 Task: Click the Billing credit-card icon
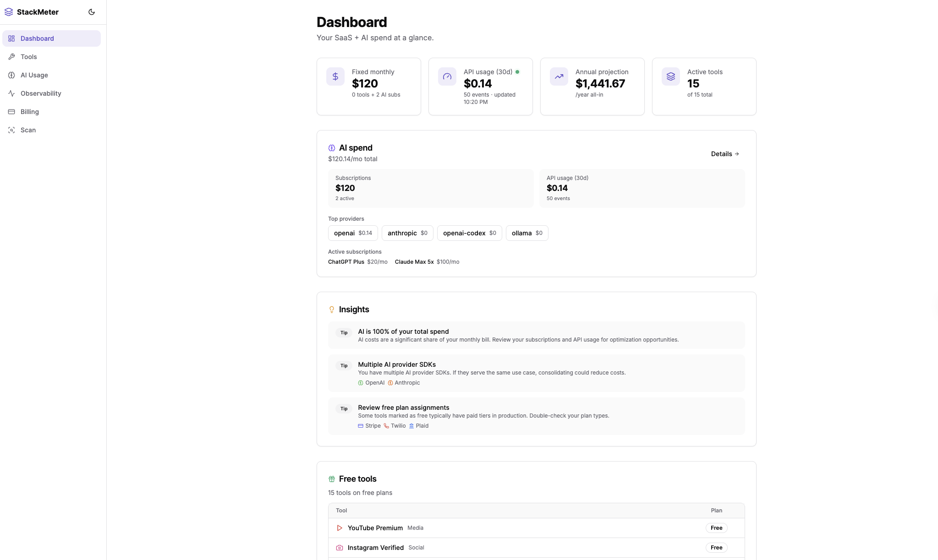coord(11,112)
